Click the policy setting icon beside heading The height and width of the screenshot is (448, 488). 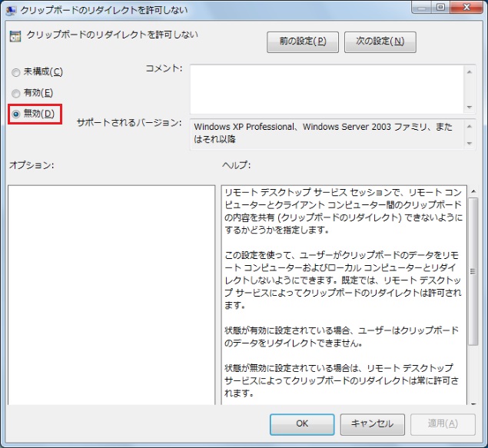click(15, 36)
